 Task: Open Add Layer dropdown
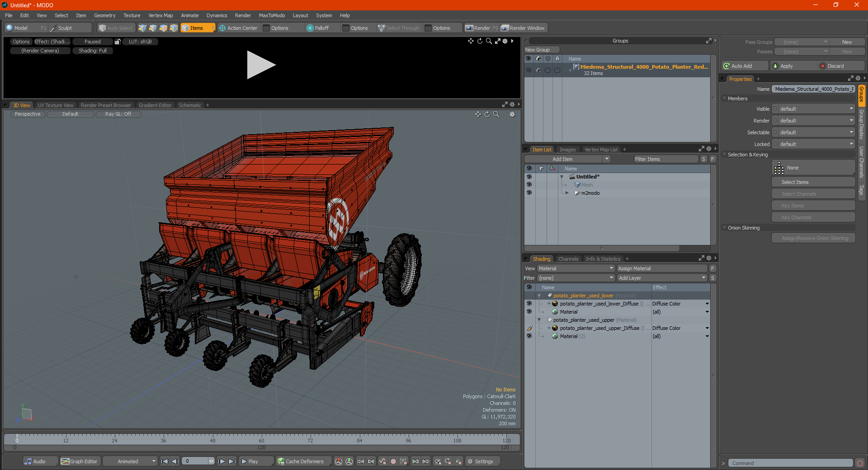coord(662,278)
